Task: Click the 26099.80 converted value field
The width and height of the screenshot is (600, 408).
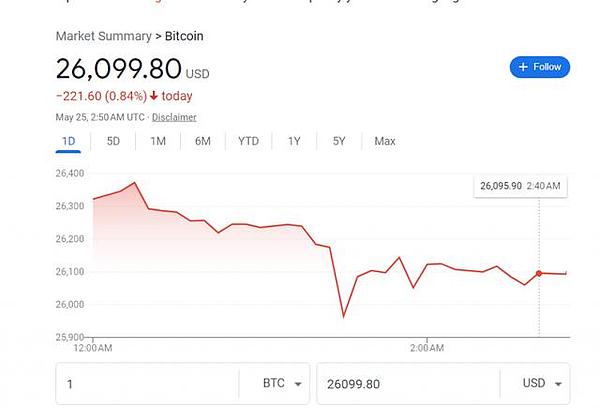Action: point(405,383)
